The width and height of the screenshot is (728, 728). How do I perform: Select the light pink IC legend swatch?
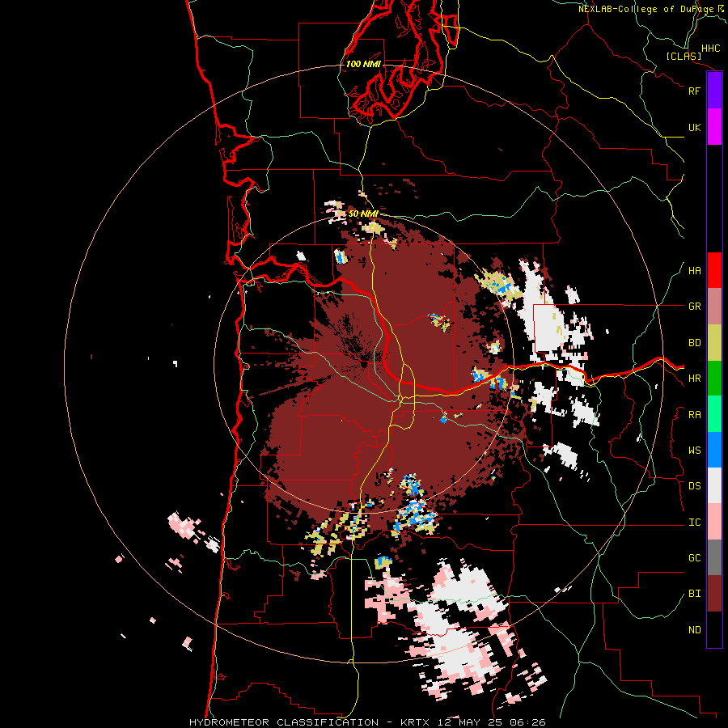tap(714, 522)
